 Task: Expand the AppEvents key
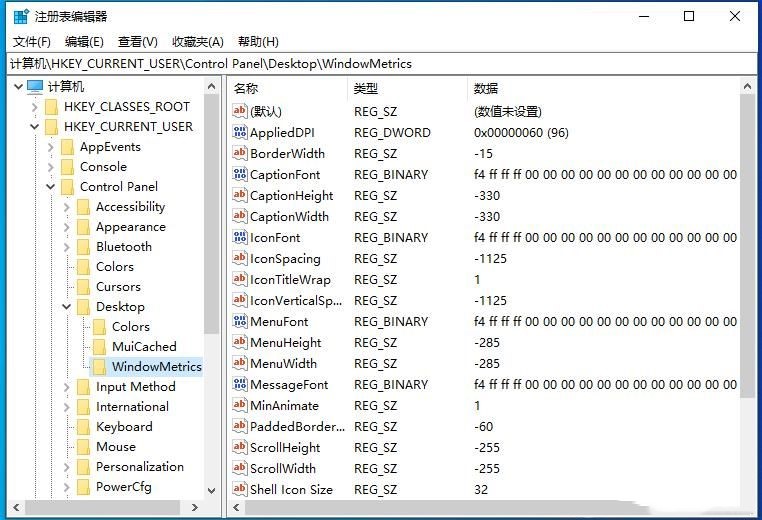click(x=51, y=147)
